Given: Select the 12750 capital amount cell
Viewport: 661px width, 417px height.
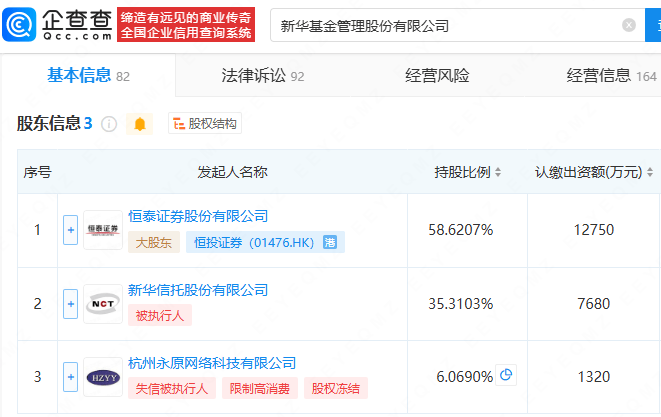Looking at the screenshot, I should coord(594,230).
